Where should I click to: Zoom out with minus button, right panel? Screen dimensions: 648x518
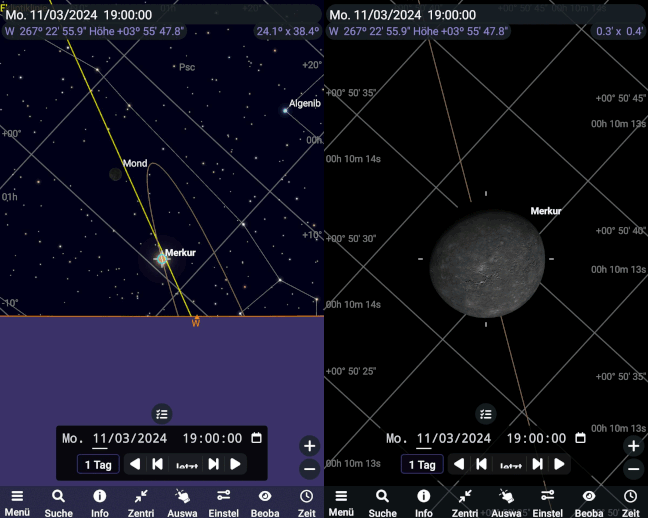click(634, 469)
